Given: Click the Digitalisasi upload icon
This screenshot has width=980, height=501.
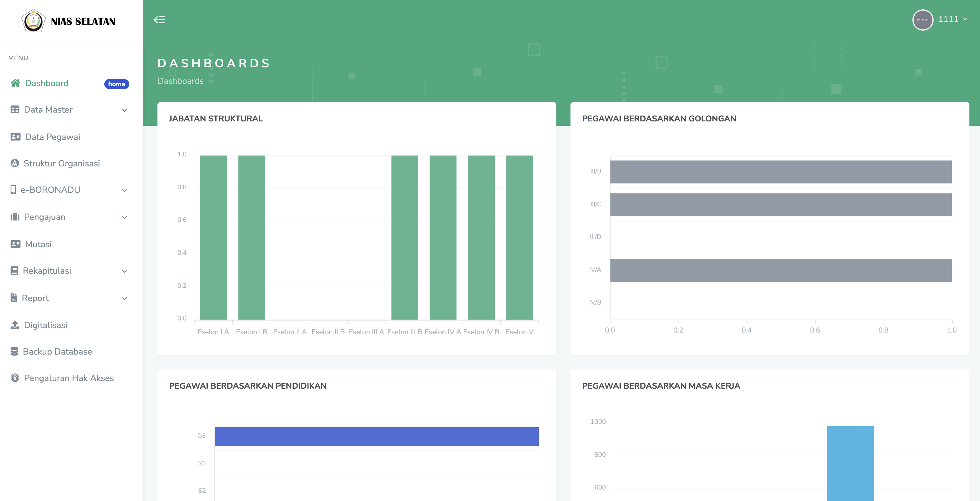Looking at the screenshot, I should click(15, 325).
